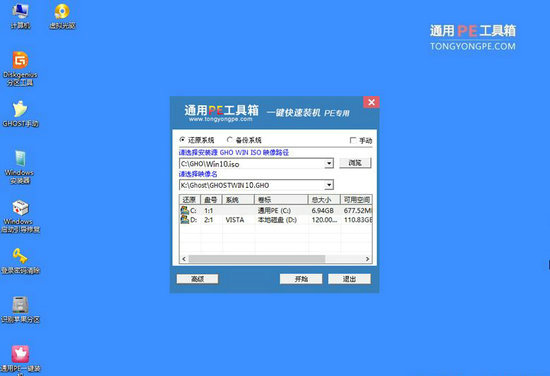The image size is (550, 376).
Task: Select the 通用PE (C:) volume label cell
Action: 274,210
